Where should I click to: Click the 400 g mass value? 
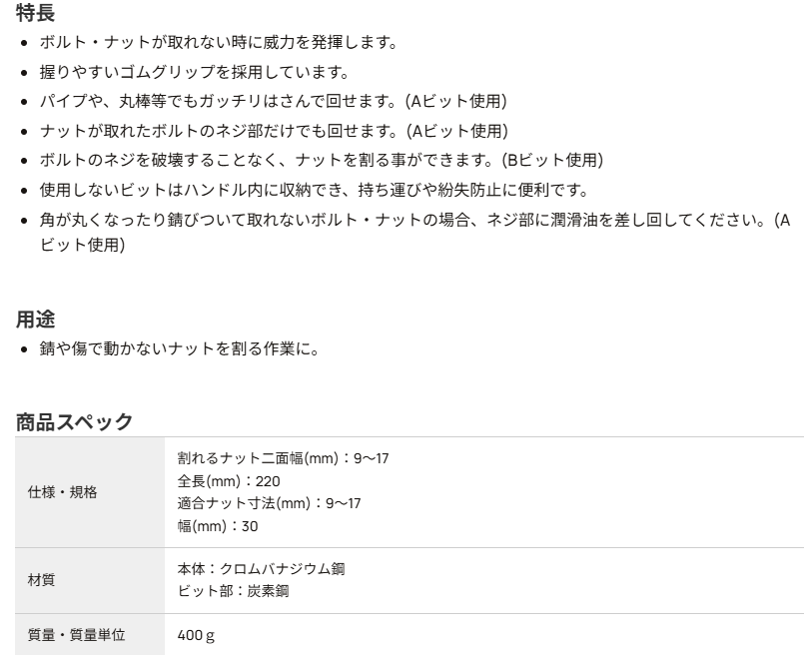(x=196, y=634)
